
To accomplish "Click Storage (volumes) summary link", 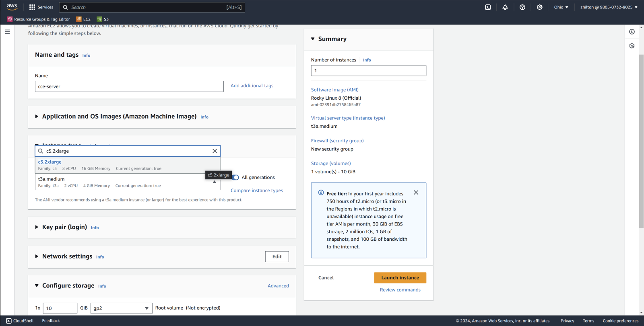I will 331,164.
